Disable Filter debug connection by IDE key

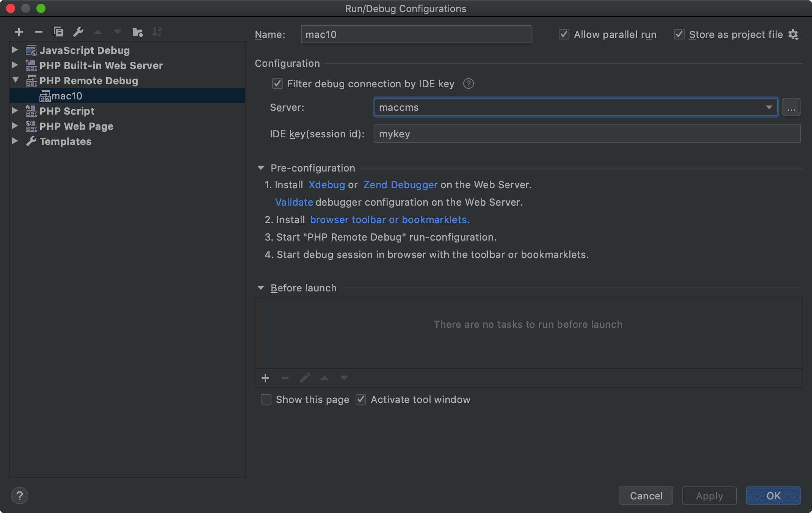click(277, 83)
